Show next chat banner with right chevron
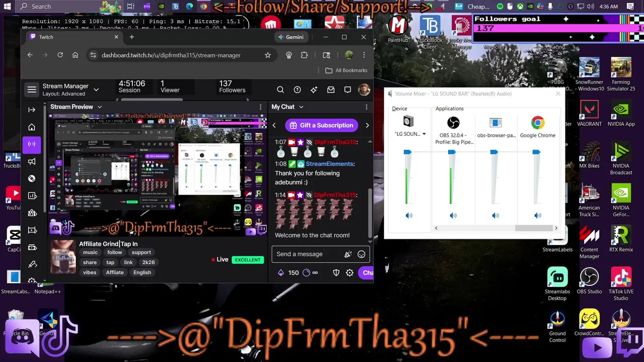This screenshot has width=644, height=362. 367,125
